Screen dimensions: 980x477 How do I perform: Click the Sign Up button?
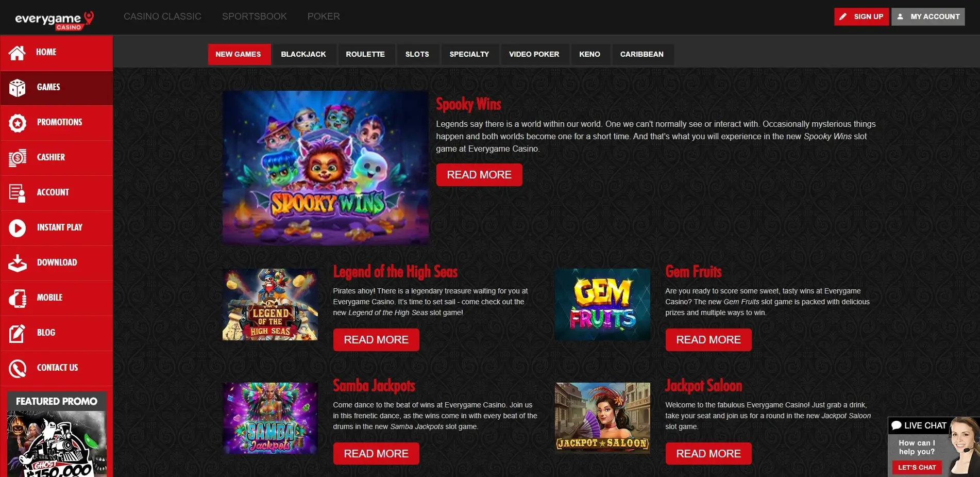point(861,17)
